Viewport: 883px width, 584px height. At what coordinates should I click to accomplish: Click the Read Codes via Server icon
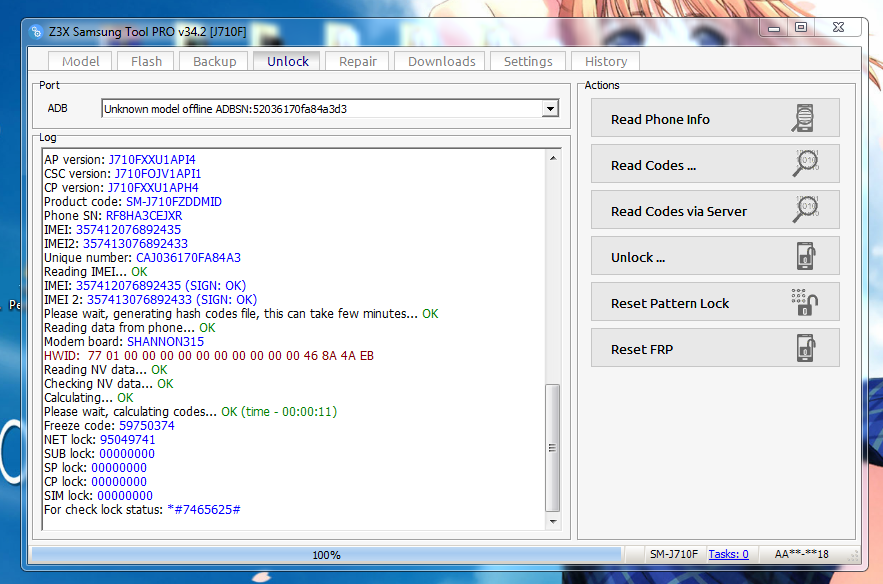[806, 209]
